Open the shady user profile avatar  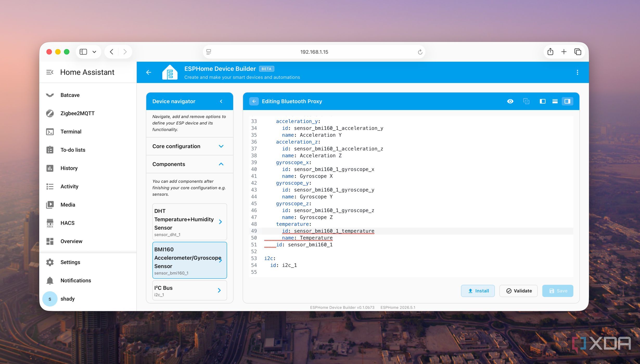pos(50,299)
